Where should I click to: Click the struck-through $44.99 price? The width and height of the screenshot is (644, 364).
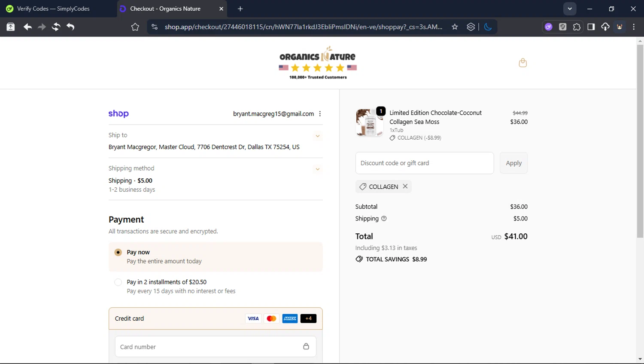click(x=520, y=113)
